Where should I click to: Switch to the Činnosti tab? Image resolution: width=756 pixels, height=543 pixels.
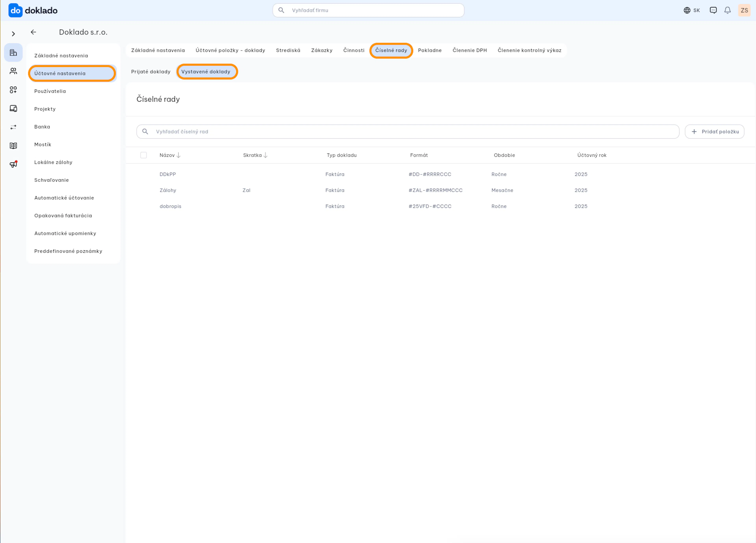(x=354, y=50)
